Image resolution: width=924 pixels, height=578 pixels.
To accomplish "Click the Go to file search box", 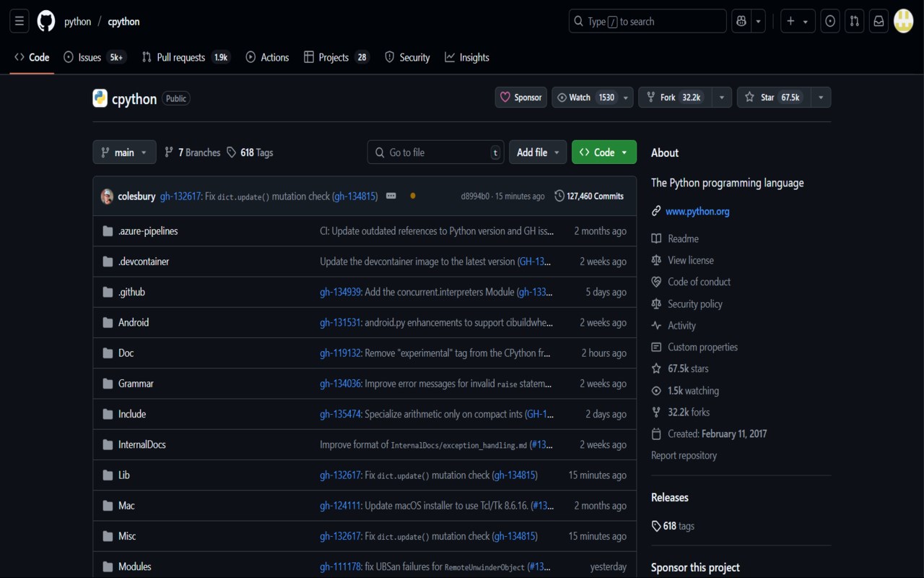I will tap(436, 152).
